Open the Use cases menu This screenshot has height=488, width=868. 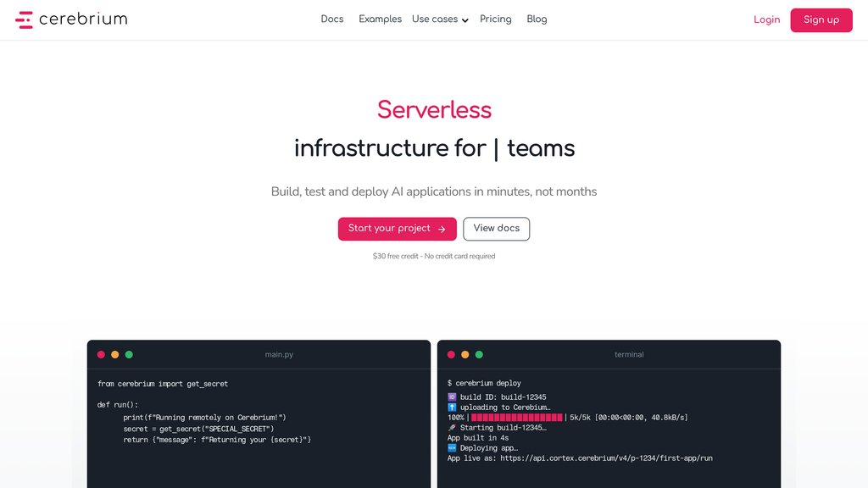(x=440, y=19)
